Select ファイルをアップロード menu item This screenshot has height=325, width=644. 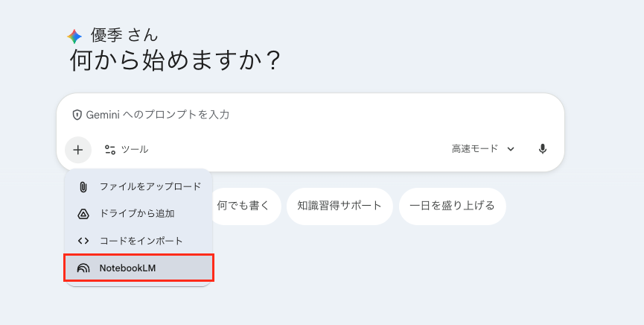[150, 186]
